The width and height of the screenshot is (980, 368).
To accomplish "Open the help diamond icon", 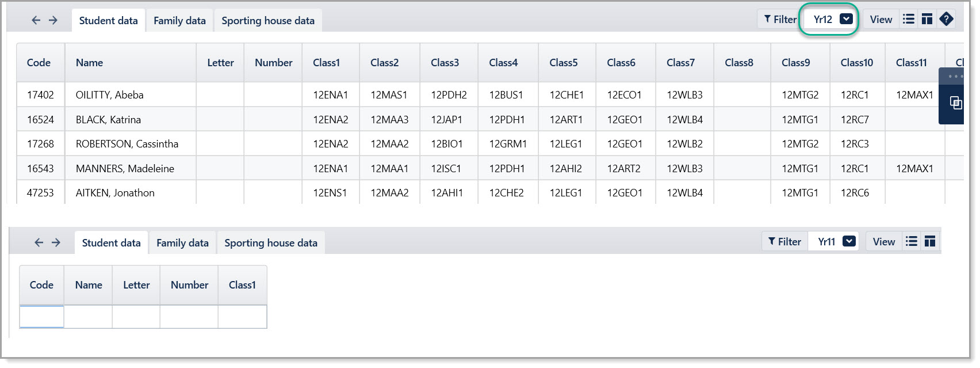I will click(946, 19).
